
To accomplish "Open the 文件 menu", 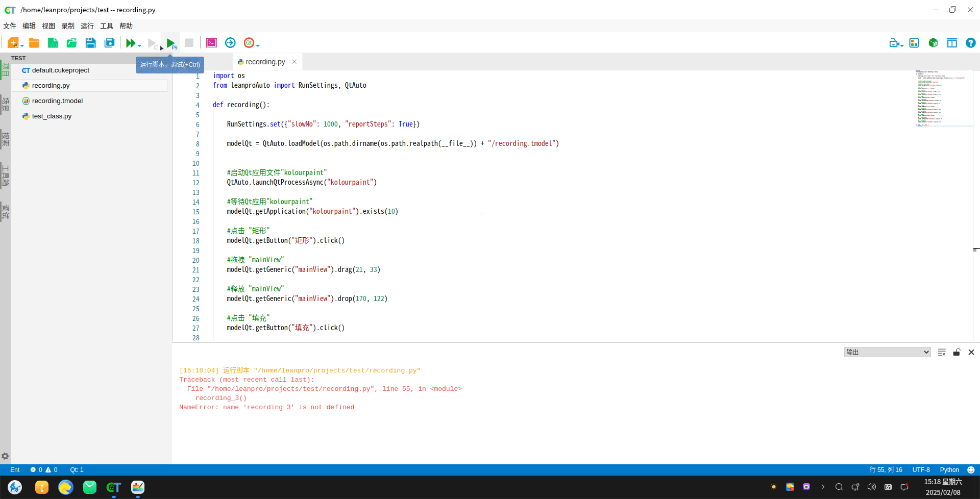I will 10,26.
